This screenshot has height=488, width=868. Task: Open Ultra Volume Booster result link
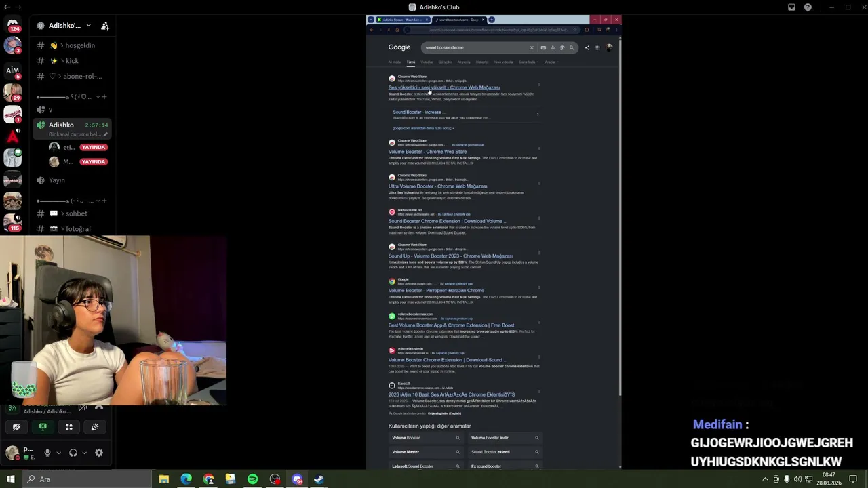tap(437, 186)
